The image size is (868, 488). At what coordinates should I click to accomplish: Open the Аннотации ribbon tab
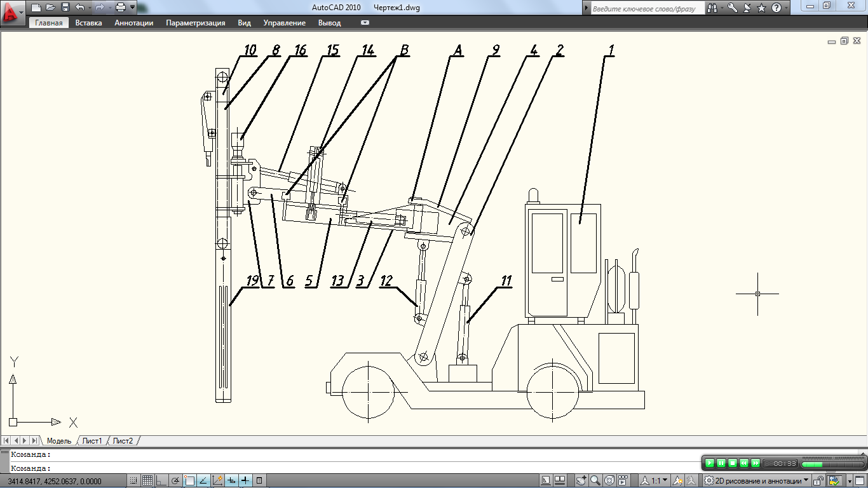pyautogui.click(x=134, y=23)
